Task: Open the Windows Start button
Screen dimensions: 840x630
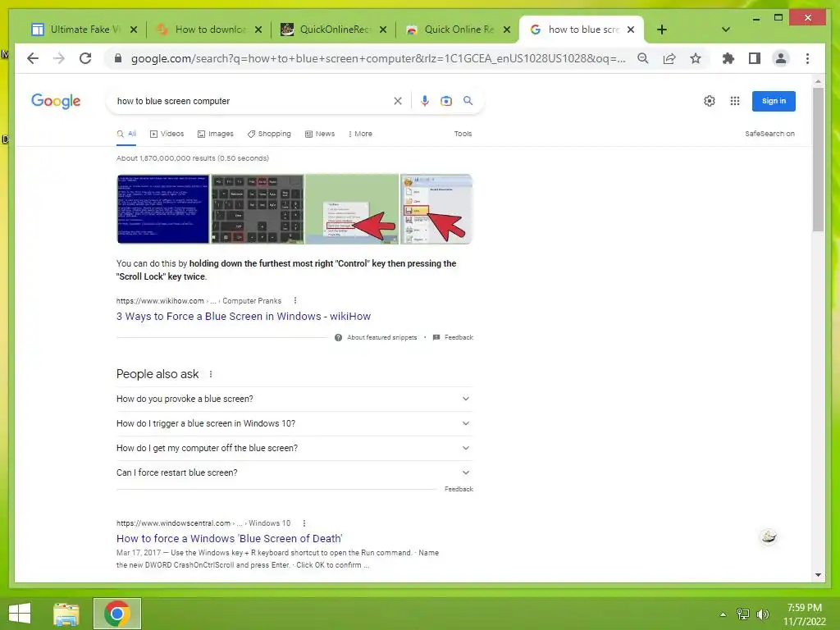Action: 20,614
